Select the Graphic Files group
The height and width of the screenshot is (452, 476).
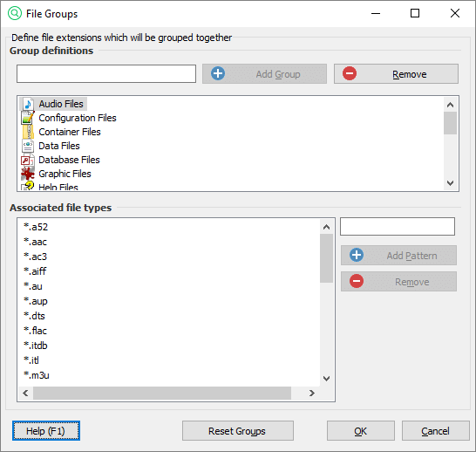(x=65, y=174)
